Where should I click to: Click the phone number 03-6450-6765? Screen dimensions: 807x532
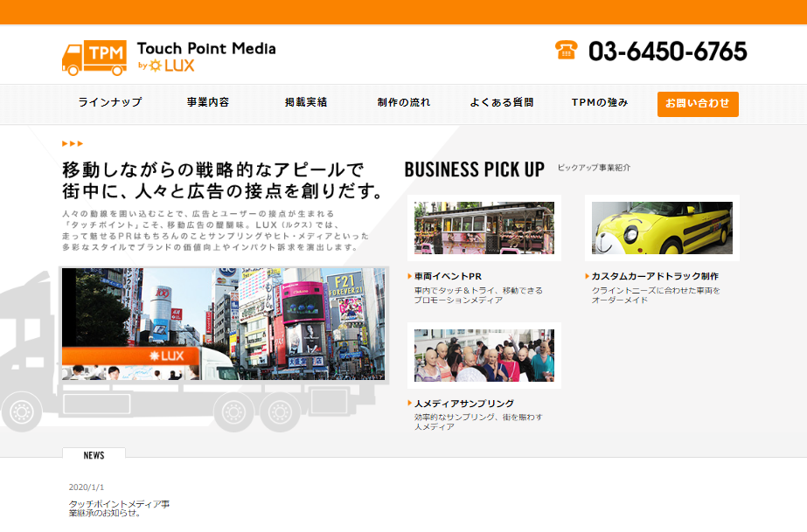click(667, 52)
